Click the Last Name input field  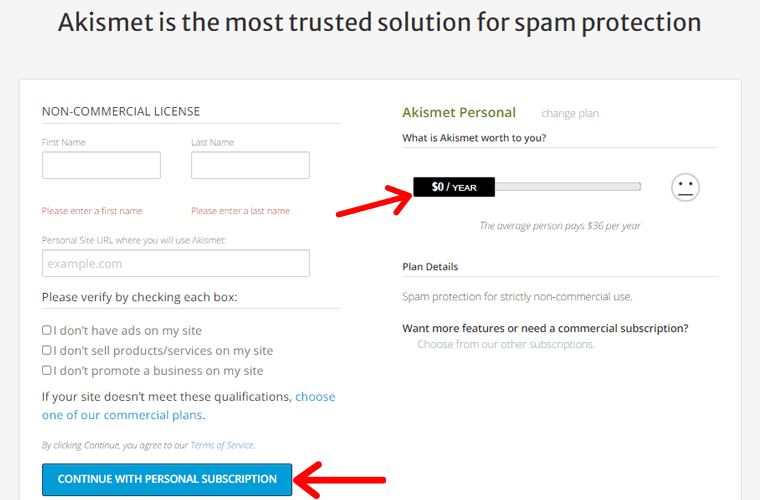[250, 165]
